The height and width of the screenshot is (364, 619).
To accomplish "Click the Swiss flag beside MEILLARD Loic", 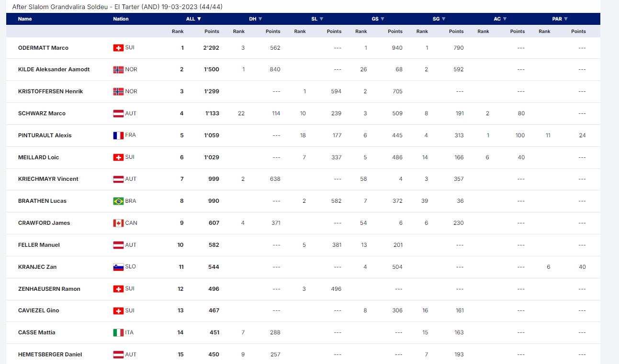I will (118, 157).
